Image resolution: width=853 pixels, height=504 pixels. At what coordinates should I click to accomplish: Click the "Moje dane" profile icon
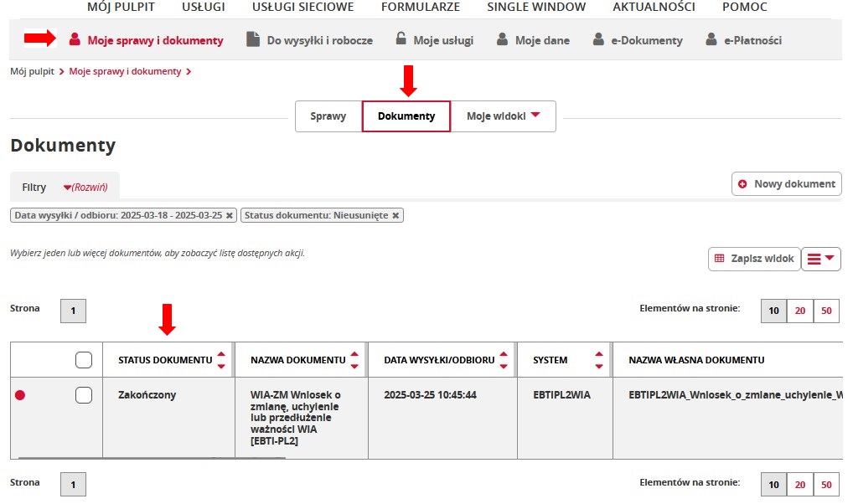point(501,39)
